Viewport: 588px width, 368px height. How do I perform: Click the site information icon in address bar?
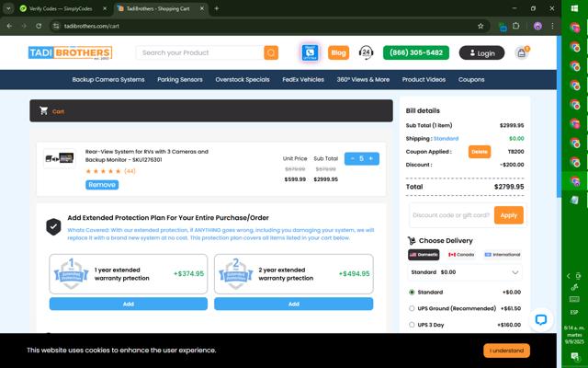click(x=56, y=26)
